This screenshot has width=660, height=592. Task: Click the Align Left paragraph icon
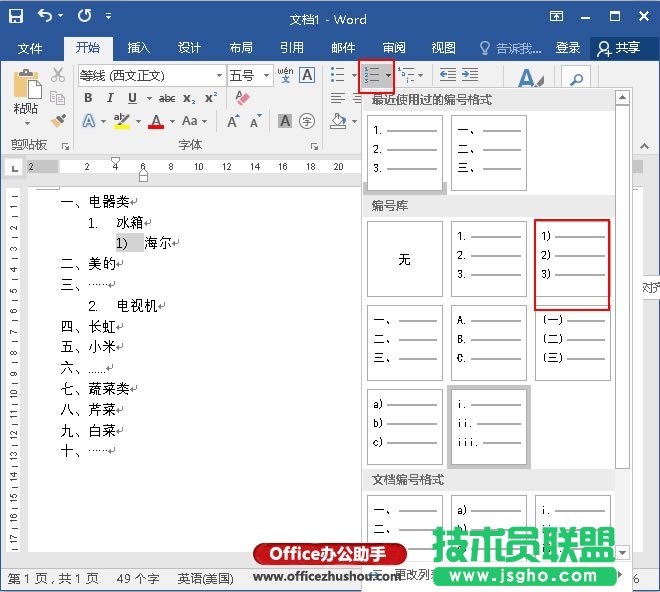pyautogui.click(x=338, y=98)
